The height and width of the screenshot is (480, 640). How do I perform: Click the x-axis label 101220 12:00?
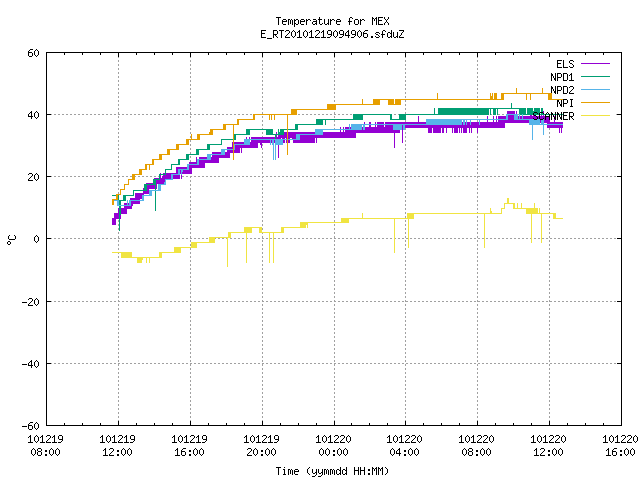(549, 446)
